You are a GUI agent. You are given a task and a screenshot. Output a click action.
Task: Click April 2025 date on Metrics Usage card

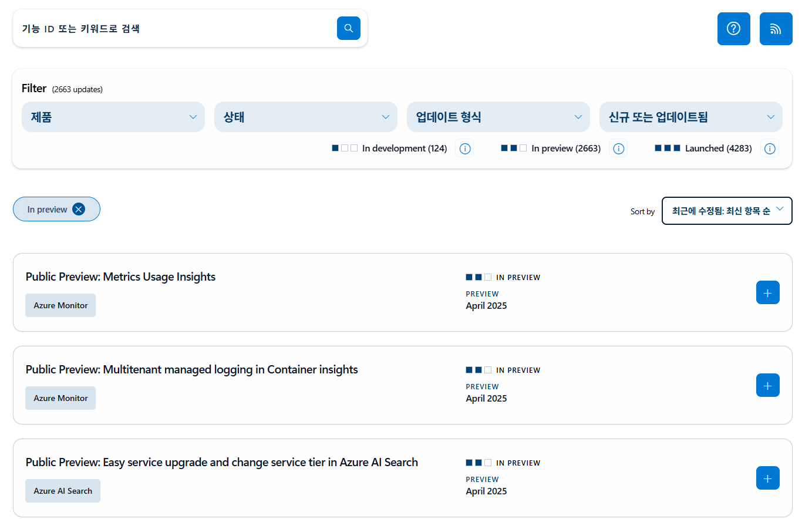[486, 306]
